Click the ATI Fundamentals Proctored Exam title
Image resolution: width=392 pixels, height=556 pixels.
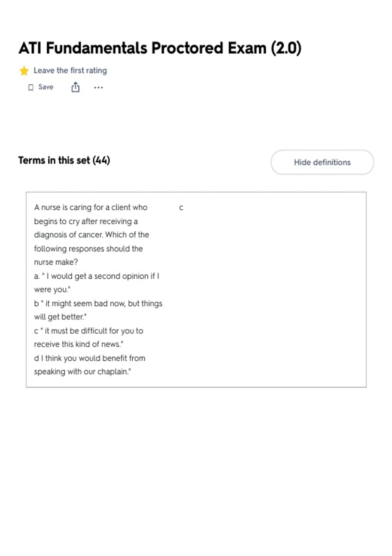[x=160, y=48]
